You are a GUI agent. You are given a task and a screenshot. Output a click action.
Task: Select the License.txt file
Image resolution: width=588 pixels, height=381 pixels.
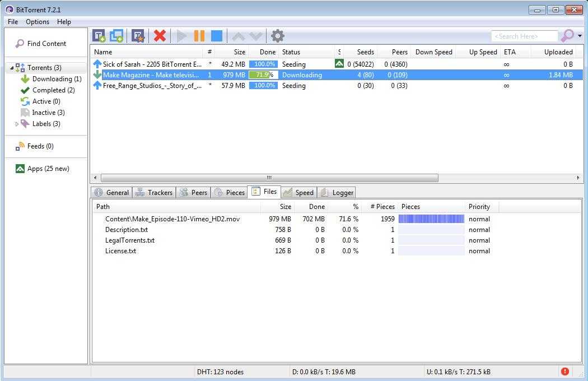120,251
